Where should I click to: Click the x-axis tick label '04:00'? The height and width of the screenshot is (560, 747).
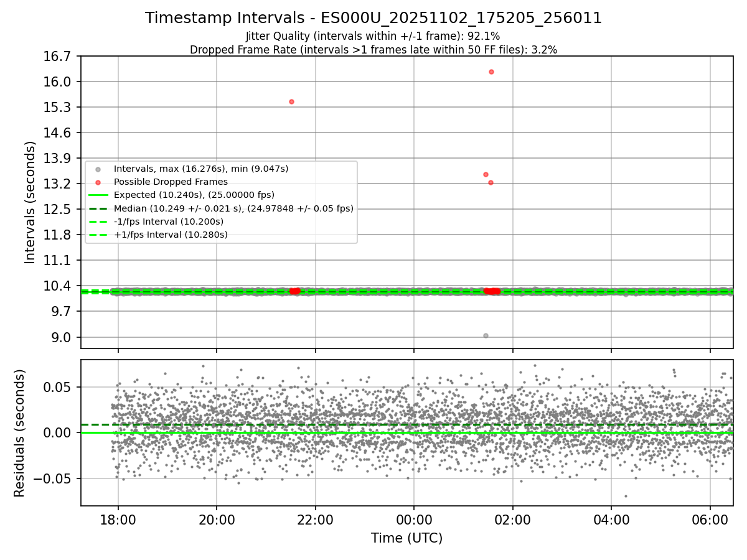(611, 519)
